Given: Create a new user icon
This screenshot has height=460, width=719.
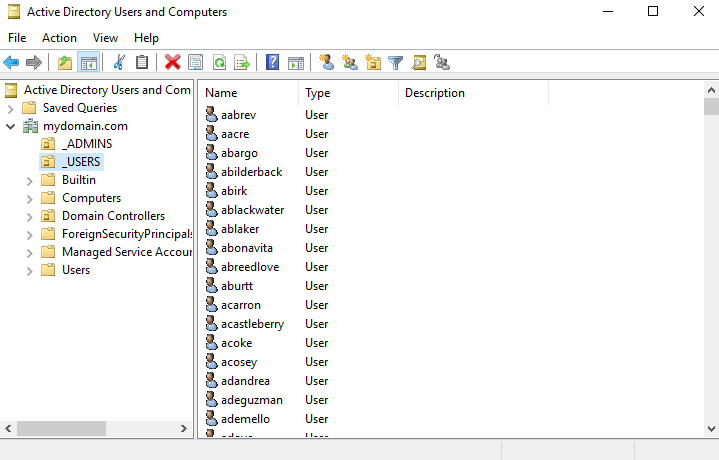Looking at the screenshot, I should coord(326,62).
